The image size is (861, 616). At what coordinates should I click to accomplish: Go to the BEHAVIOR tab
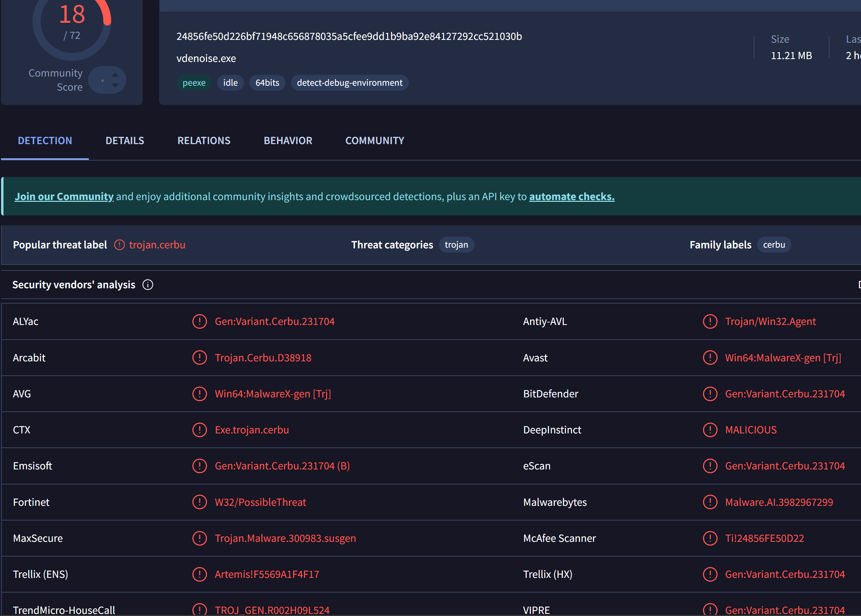pos(288,141)
